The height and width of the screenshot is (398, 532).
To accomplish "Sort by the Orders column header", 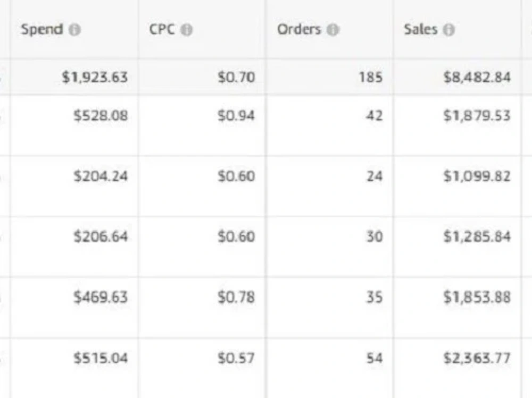I will pyautogui.click(x=299, y=30).
